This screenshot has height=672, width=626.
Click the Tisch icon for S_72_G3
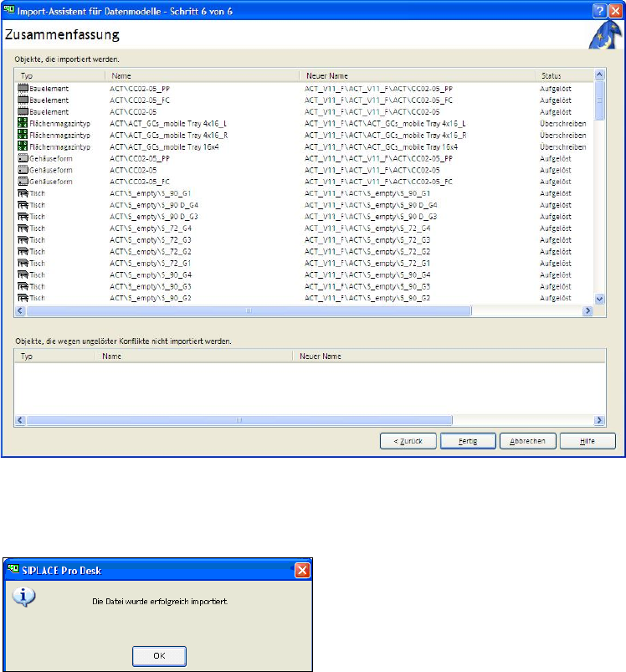click(23, 239)
